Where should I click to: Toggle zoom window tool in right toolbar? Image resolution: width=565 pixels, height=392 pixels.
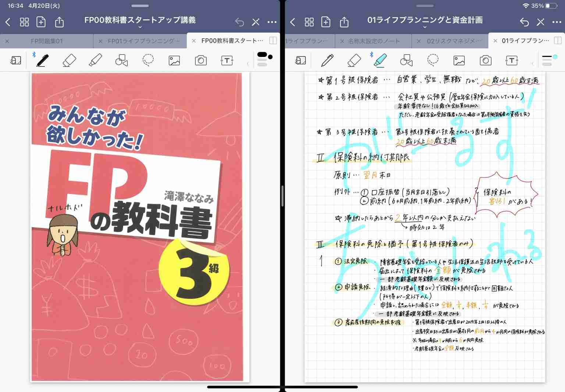301,60
